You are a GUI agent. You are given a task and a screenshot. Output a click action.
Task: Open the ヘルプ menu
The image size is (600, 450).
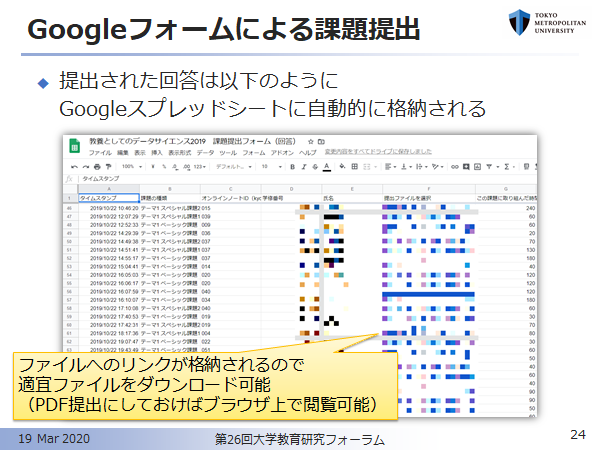[308, 153]
